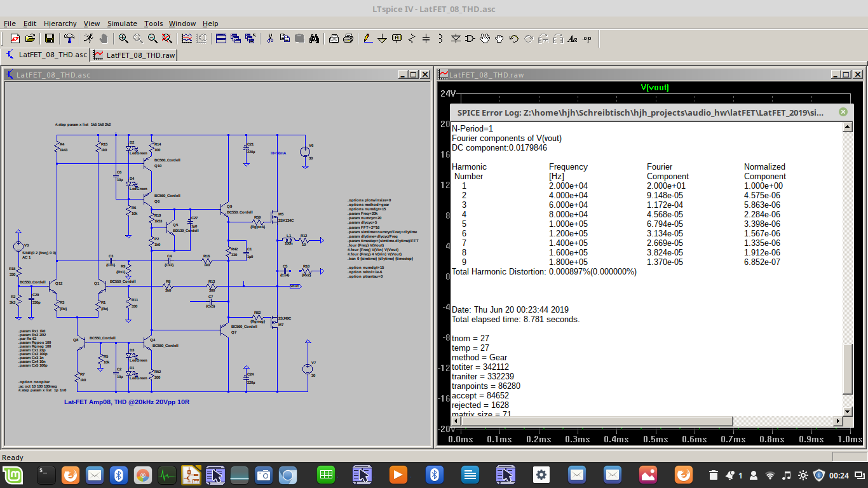Tile windows with the Tile icon

tap(221, 39)
